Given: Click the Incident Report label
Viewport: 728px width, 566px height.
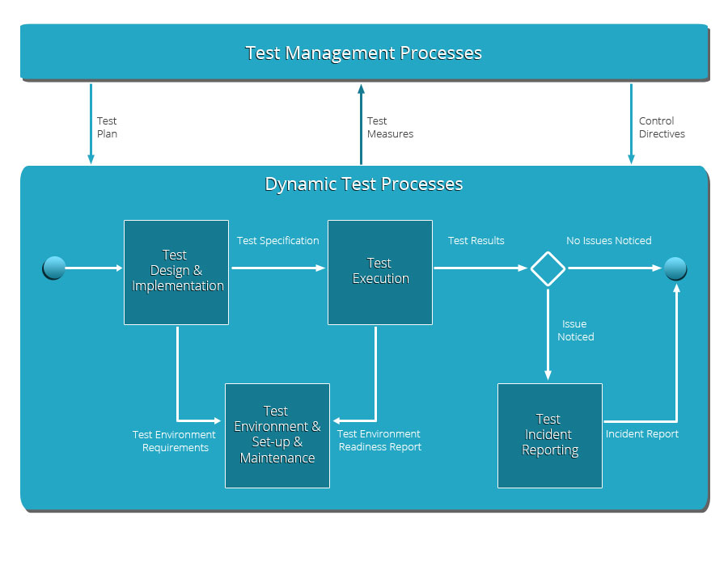Looking at the screenshot, I should click(x=642, y=433).
